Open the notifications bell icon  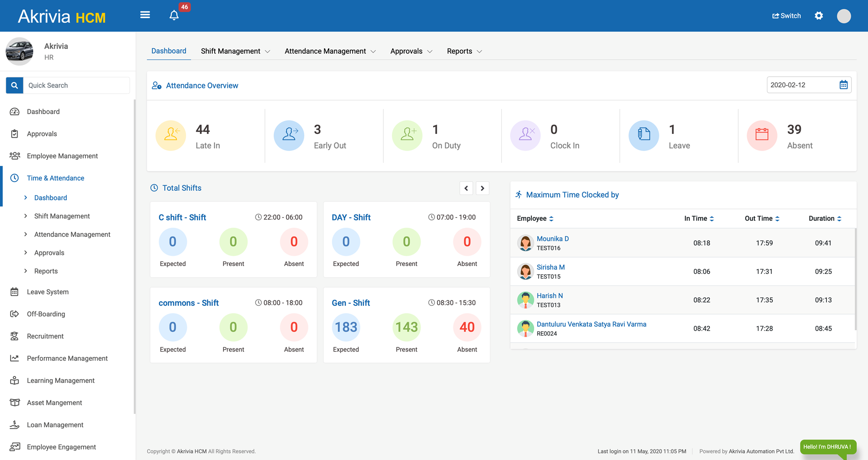[x=174, y=15]
